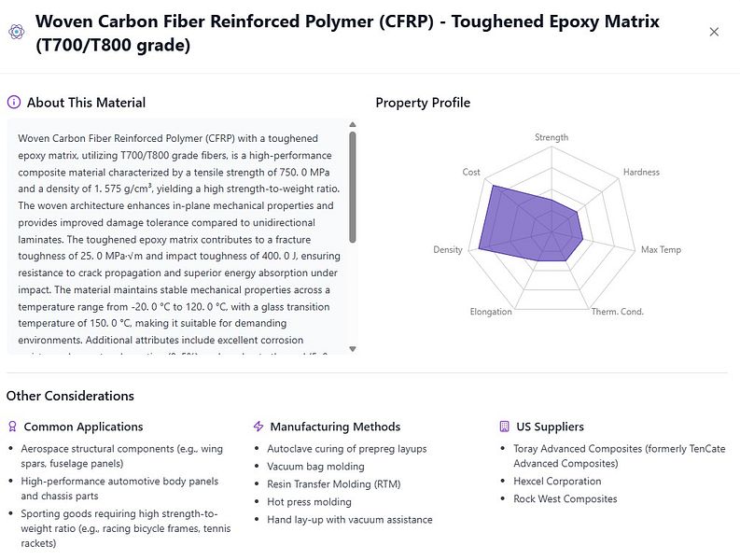
Task: Click the lightning icon beside Manufacturing Methods
Action: (258, 427)
